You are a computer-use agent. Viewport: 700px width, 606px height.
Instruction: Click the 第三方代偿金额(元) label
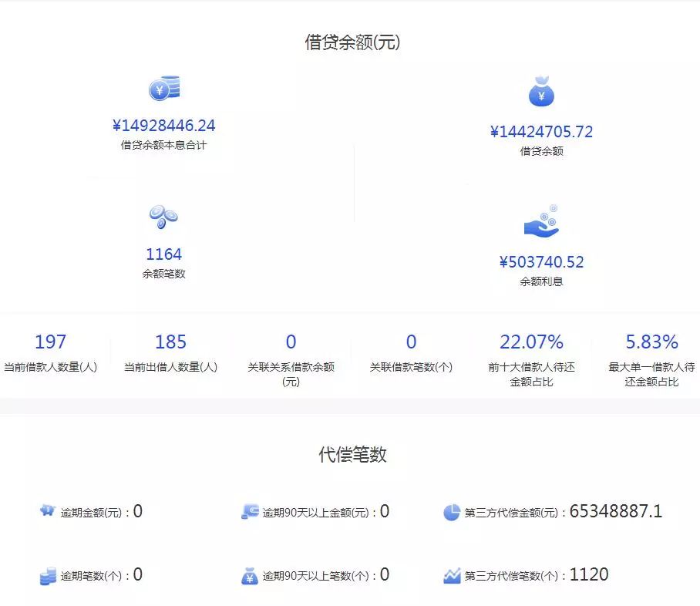511,513
